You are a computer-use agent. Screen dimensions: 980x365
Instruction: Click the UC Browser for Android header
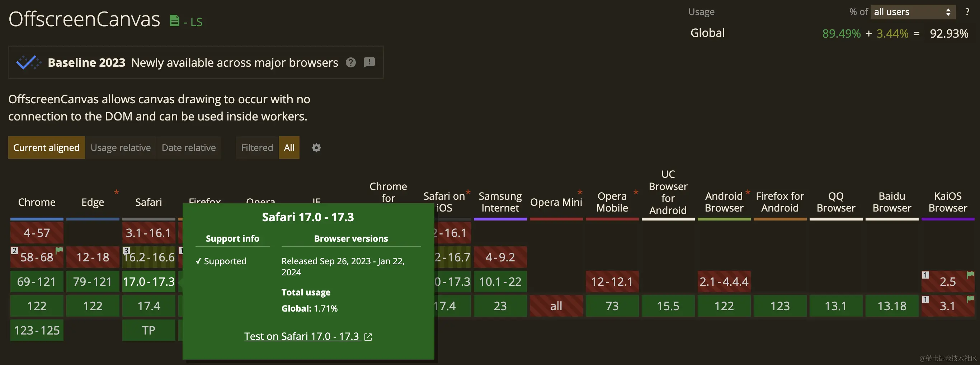[x=668, y=192]
